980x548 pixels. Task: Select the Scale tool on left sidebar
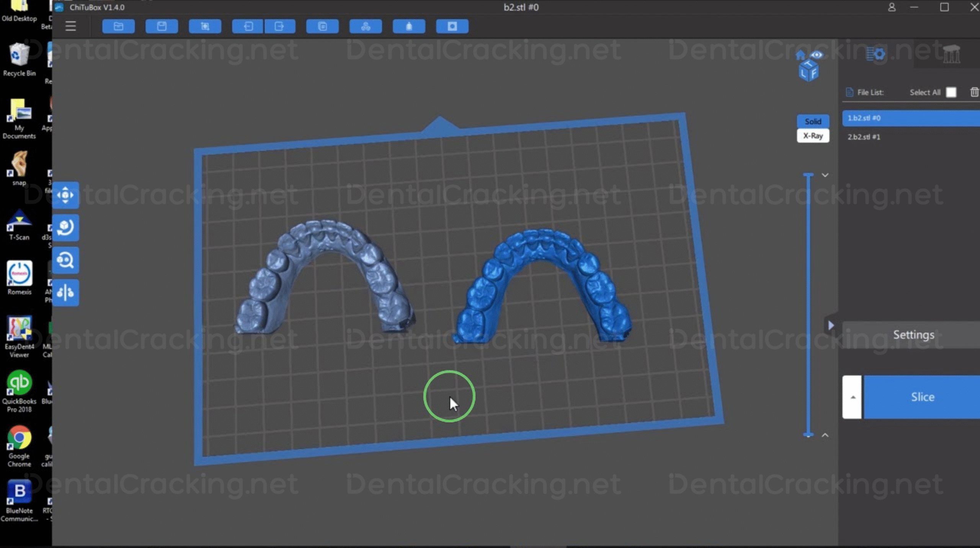click(x=65, y=260)
